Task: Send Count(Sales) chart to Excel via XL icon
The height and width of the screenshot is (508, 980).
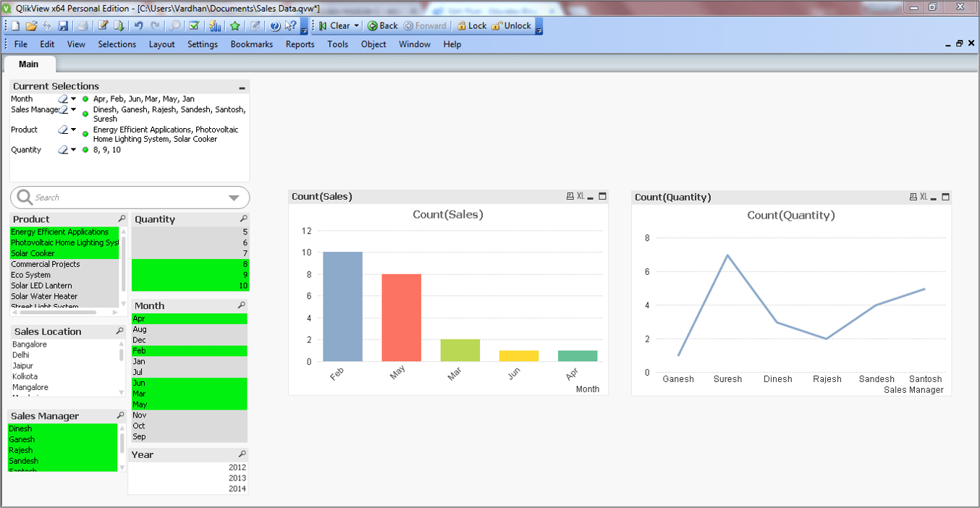Action: point(580,197)
